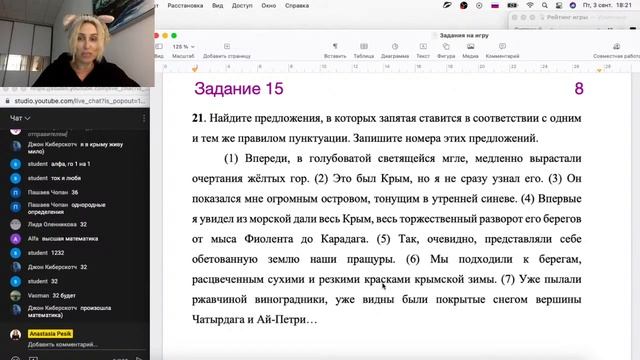The height and width of the screenshot is (360, 640).
Task: Click the red-black round menu bar icon
Action: point(464,5)
